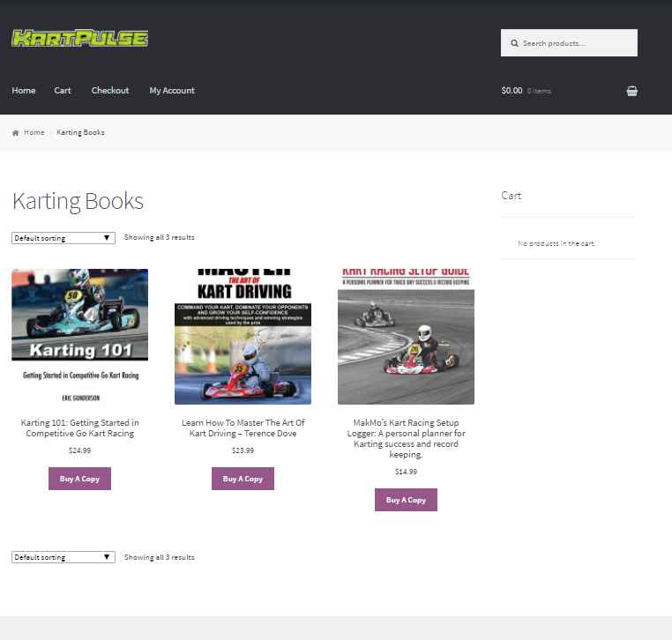672x640 pixels.
Task: Click the Home breadcrumb link
Action: coord(34,132)
